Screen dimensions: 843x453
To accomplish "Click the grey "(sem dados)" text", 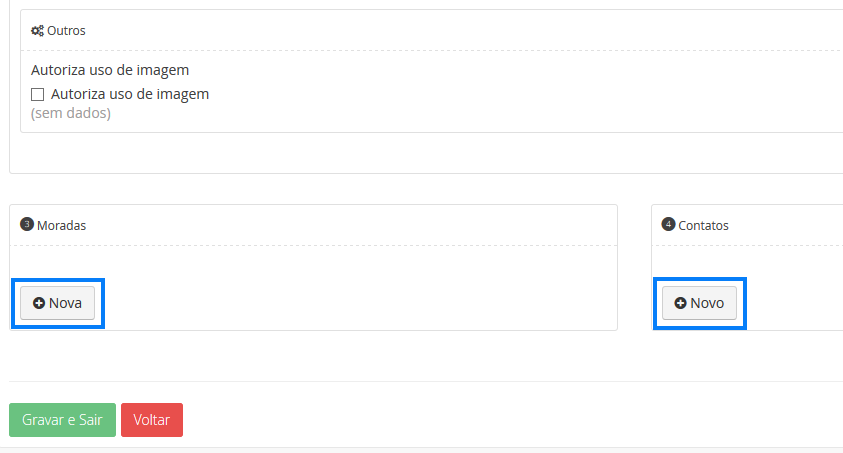I will pyautogui.click(x=71, y=113).
